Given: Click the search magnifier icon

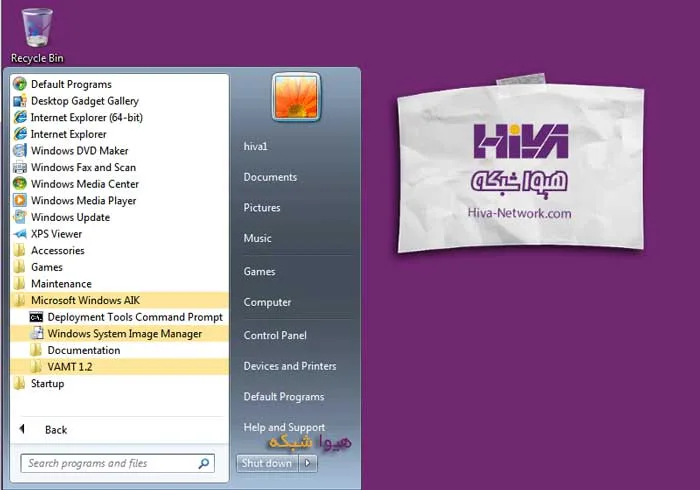Looking at the screenshot, I should [204, 463].
